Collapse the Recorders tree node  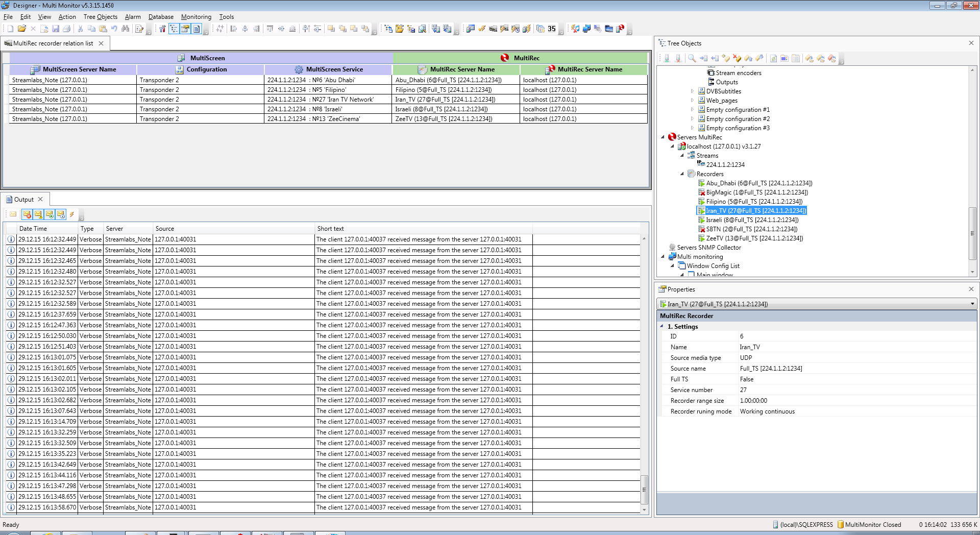pyautogui.click(x=682, y=174)
